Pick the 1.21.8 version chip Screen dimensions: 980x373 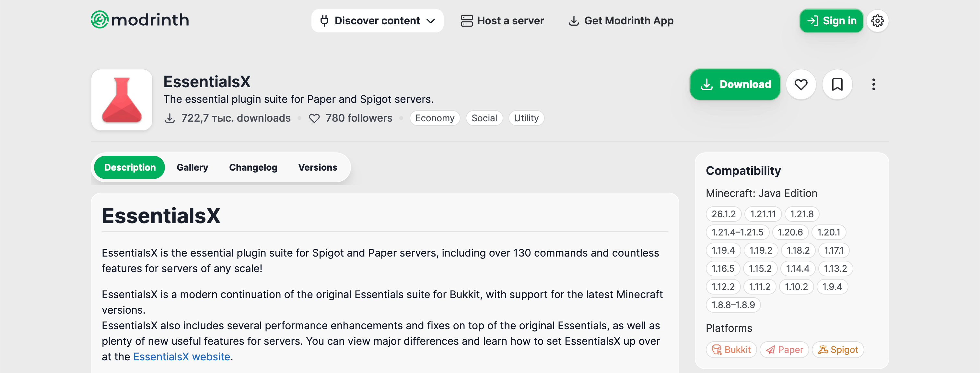(801, 214)
